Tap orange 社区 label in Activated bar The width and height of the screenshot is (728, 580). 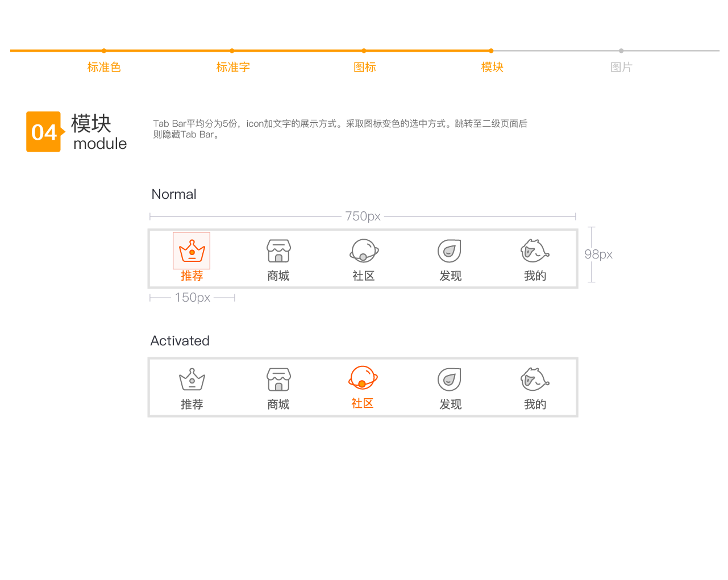tap(363, 403)
